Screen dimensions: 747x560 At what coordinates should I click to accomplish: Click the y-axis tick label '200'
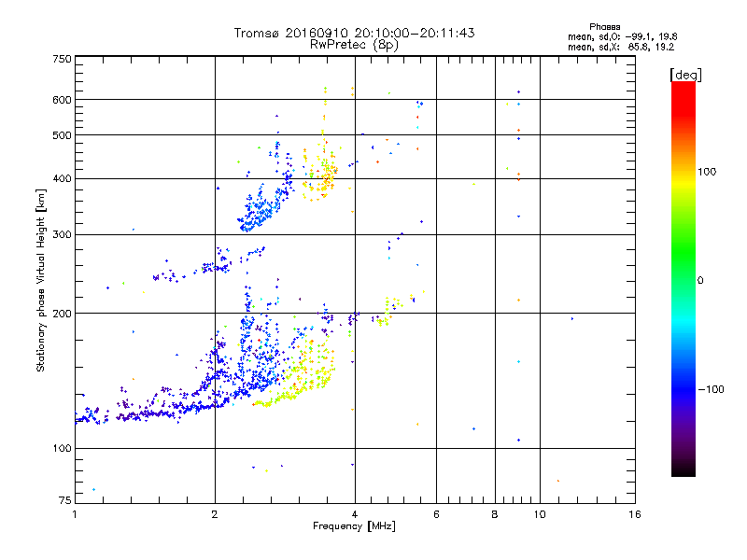click(63, 314)
